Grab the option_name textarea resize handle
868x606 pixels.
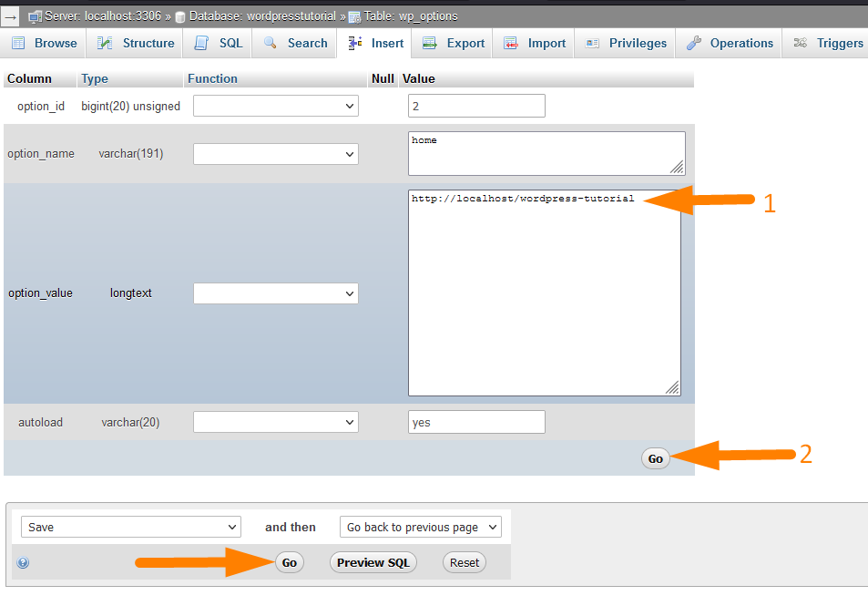tap(678, 168)
